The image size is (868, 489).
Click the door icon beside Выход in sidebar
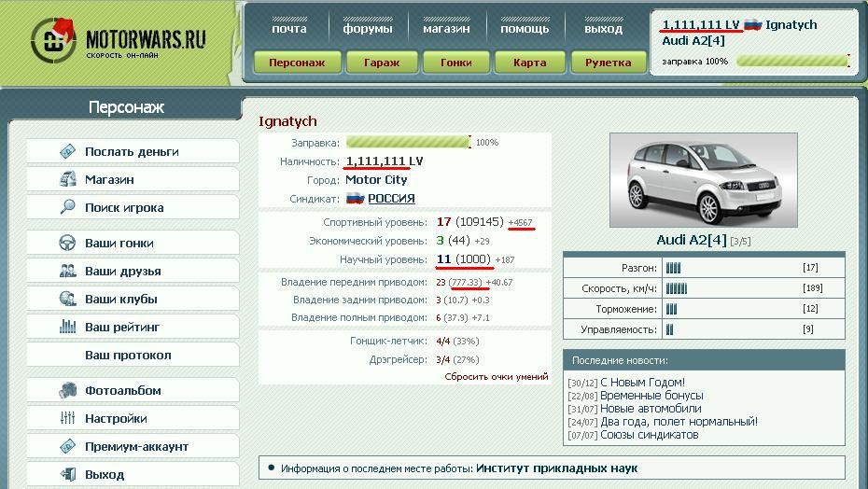[67, 474]
